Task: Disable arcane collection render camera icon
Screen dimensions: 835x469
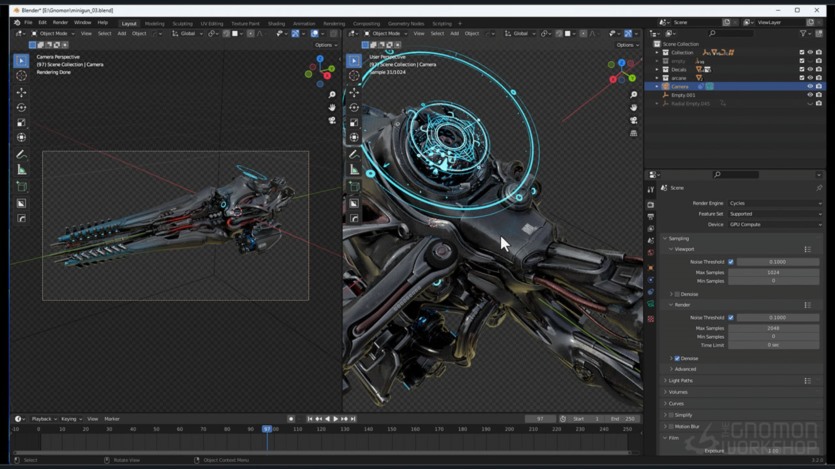Action: coord(819,78)
